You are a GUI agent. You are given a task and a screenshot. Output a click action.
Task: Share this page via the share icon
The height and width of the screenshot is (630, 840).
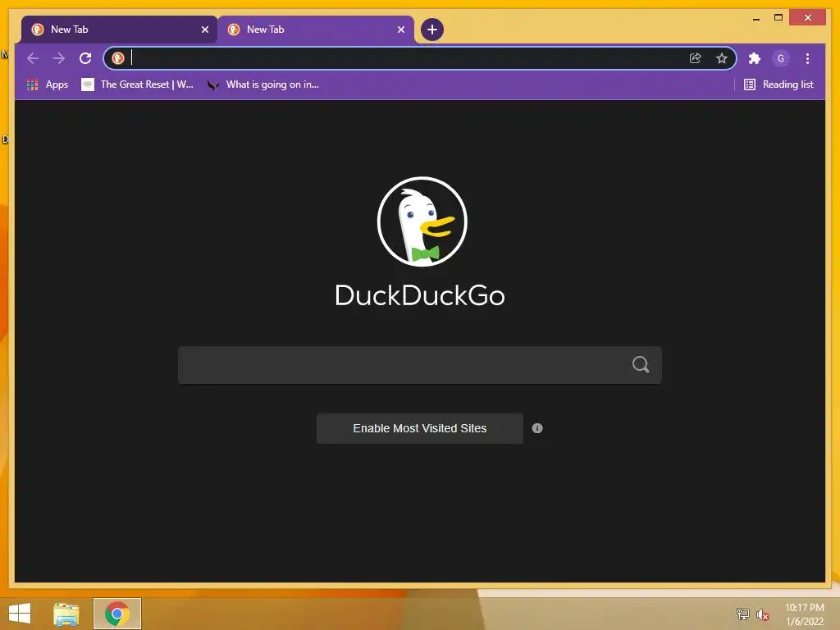tap(696, 58)
